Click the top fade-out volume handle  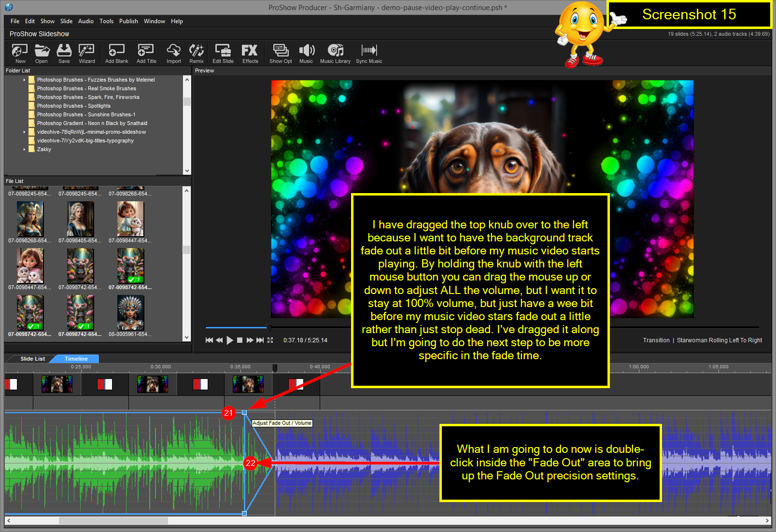[244, 412]
